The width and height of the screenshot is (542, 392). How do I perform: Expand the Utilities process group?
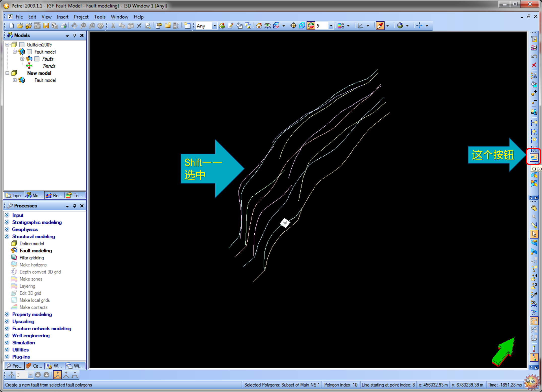point(7,350)
